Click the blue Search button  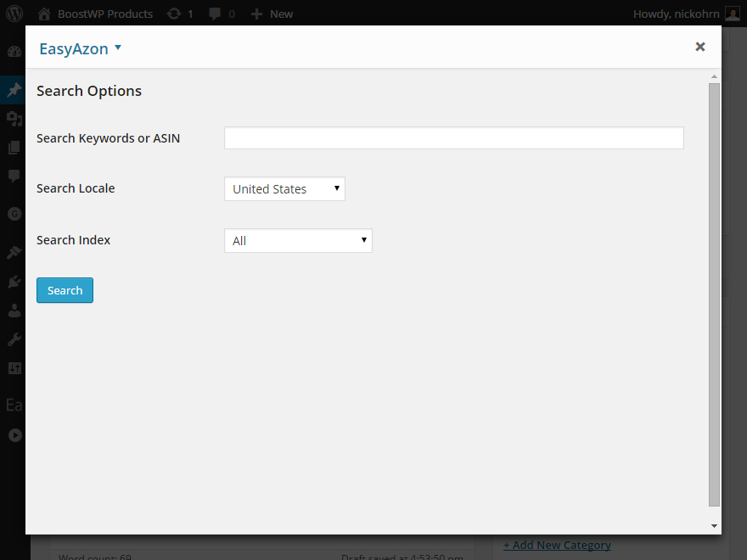[65, 290]
